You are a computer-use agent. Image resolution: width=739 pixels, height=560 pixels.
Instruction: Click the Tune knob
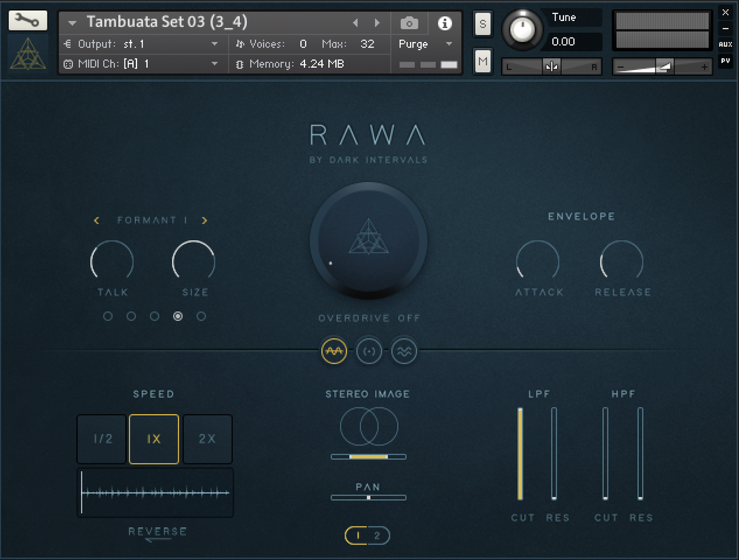522,29
